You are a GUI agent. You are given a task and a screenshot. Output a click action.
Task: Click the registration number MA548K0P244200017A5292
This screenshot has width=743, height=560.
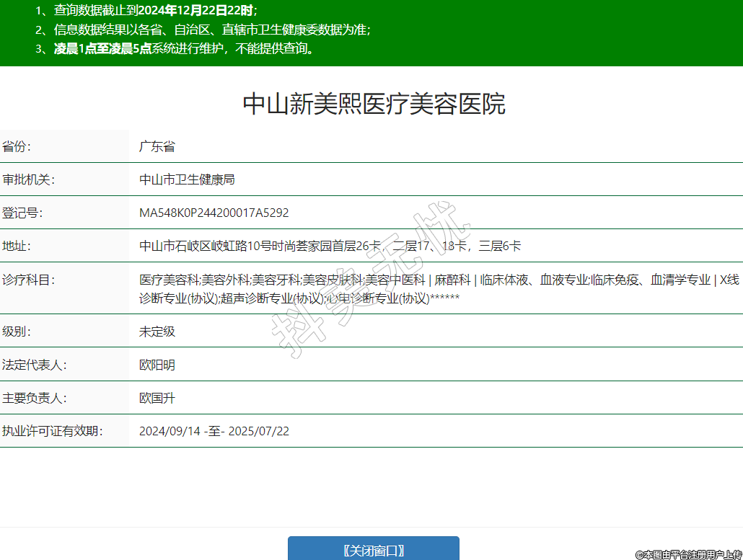[x=214, y=213]
